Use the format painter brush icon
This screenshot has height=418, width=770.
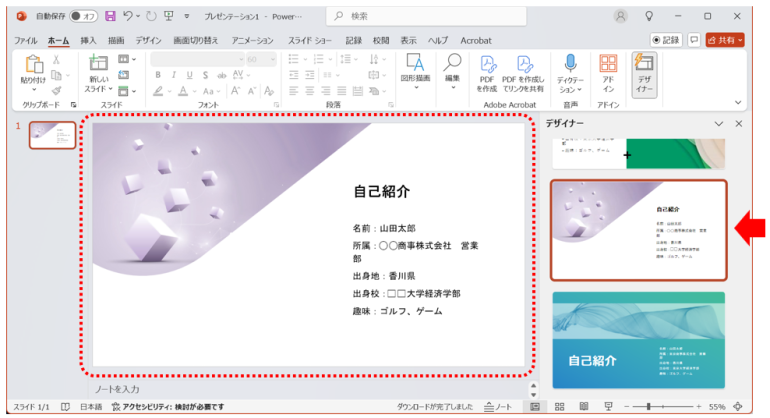tap(56, 90)
